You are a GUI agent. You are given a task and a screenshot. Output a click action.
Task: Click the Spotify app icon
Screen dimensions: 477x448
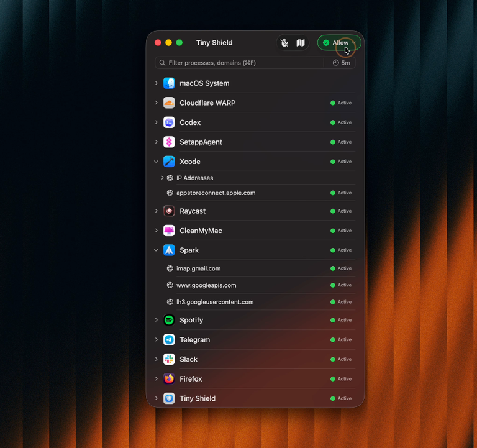point(169,320)
